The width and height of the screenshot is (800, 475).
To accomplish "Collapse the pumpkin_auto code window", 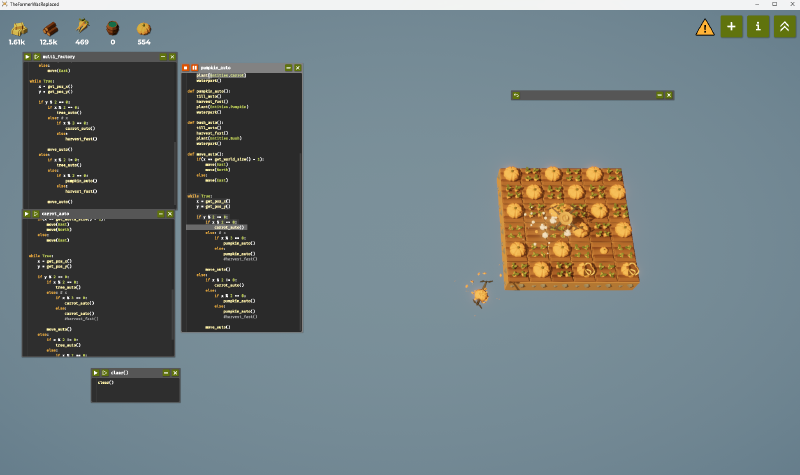I will [288, 68].
